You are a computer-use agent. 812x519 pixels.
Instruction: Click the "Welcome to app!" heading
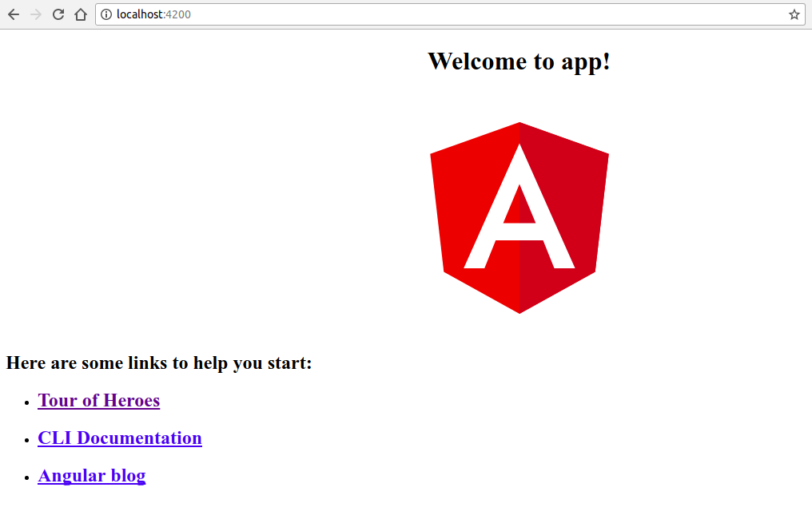pyautogui.click(x=519, y=61)
